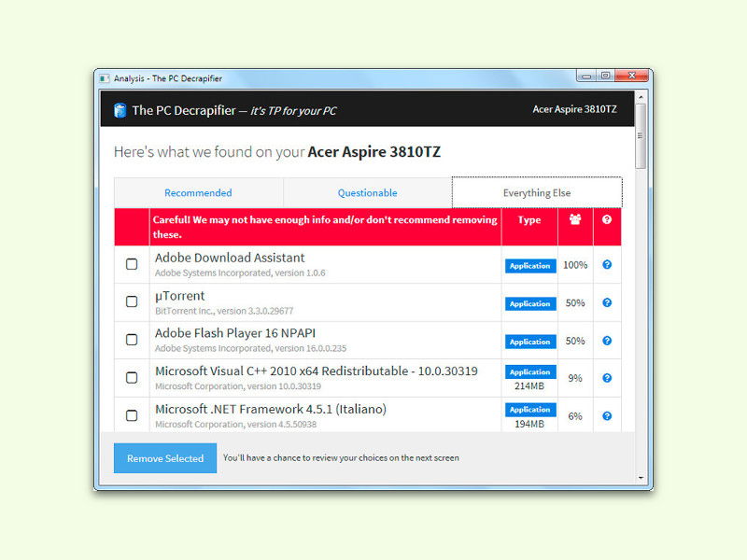Click the vertical scrollbar thumb

[641, 136]
